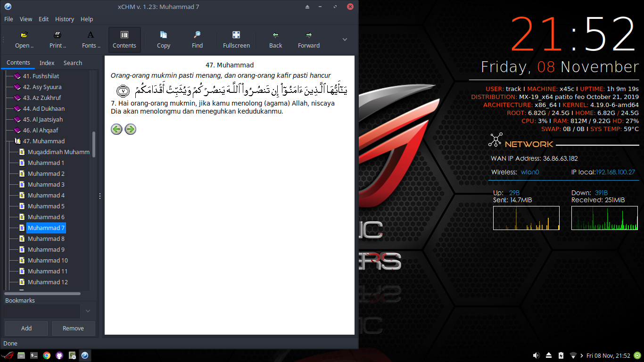Expand hidden tray items arrow
The height and width of the screenshot is (362, 644).
[x=582, y=355]
